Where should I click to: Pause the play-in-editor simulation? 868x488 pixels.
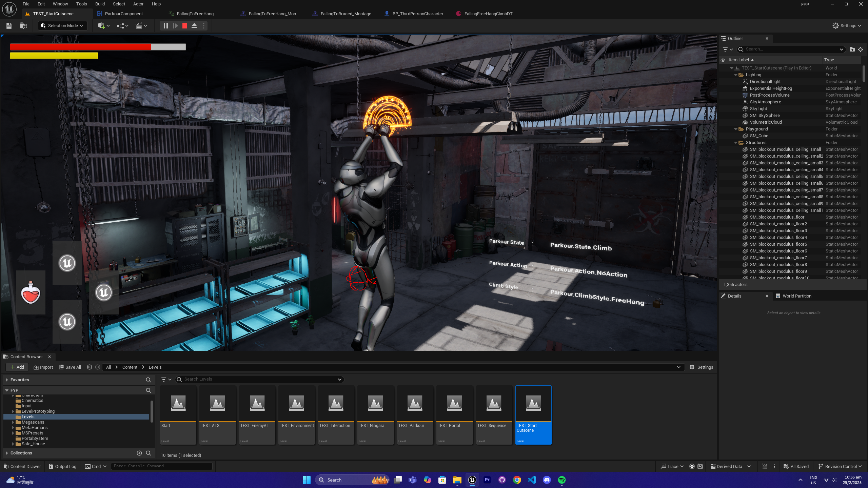click(165, 26)
